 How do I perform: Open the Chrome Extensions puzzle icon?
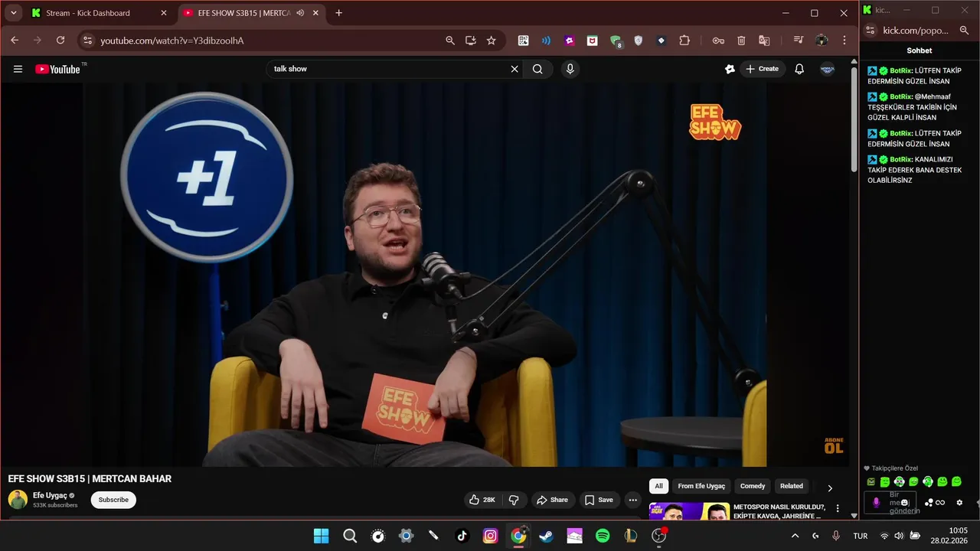coord(684,41)
